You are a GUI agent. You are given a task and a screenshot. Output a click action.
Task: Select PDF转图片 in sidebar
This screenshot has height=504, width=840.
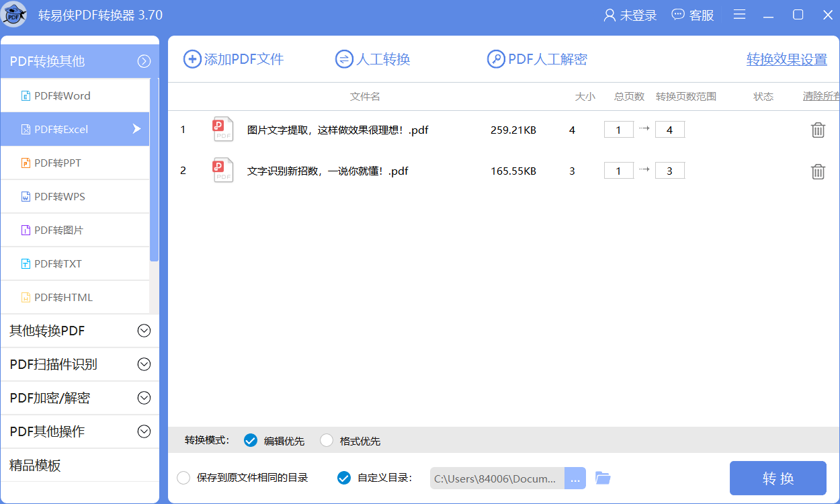tap(75, 230)
